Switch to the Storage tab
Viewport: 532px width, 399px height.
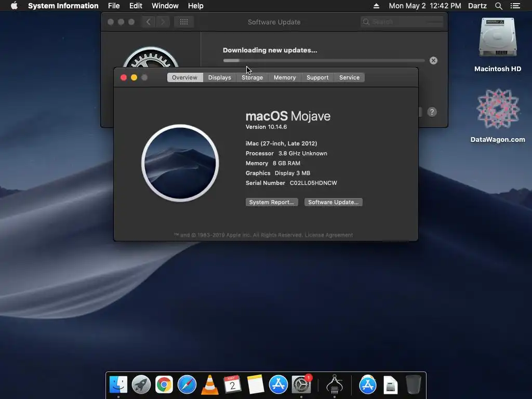click(x=252, y=77)
